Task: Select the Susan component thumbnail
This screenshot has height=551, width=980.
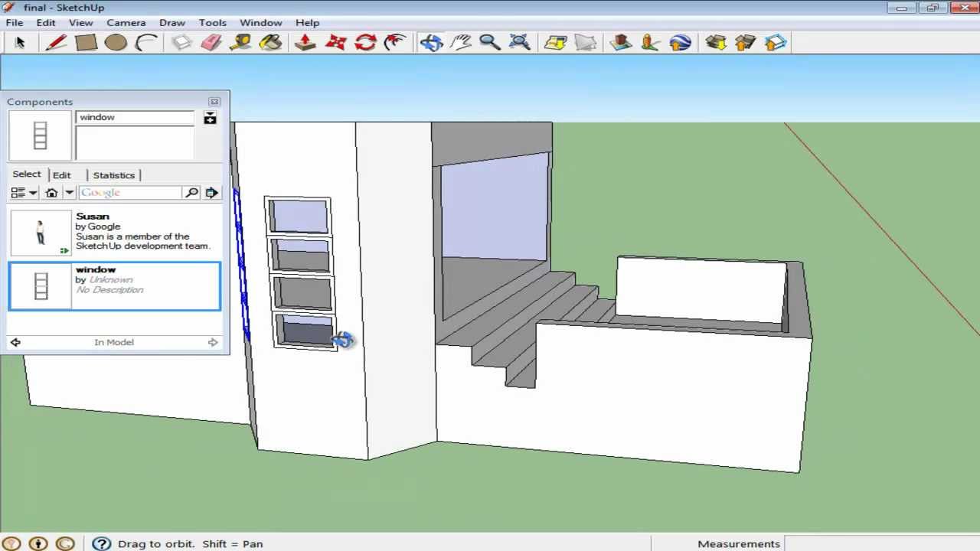Action: pyautogui.click(x=40, y=232)
